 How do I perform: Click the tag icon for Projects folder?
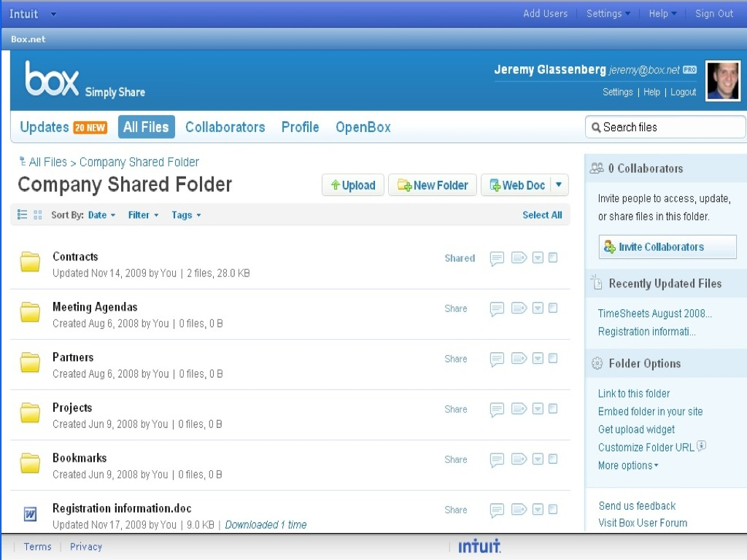pyautogui.click(x=519, y=408)
